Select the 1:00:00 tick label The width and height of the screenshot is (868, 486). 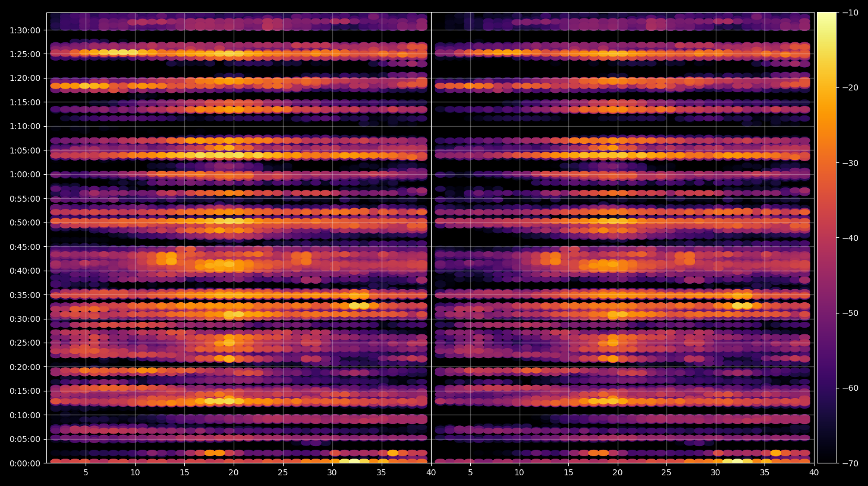tap(25, 175)
